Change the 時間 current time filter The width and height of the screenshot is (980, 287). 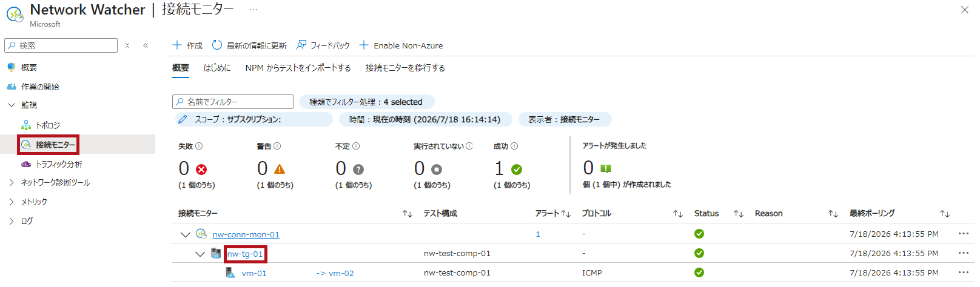pos(425,119)
